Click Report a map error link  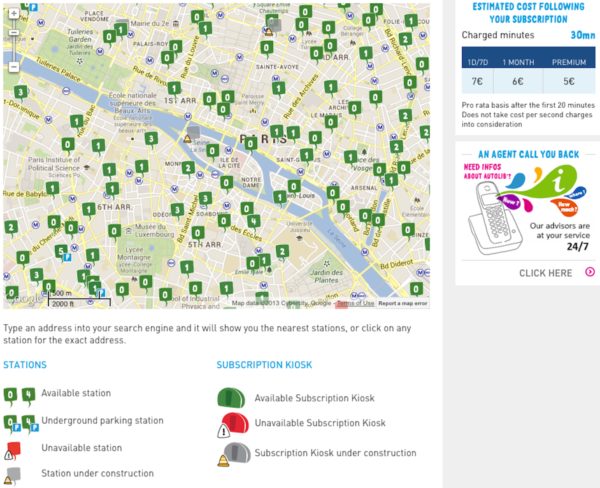403,303
